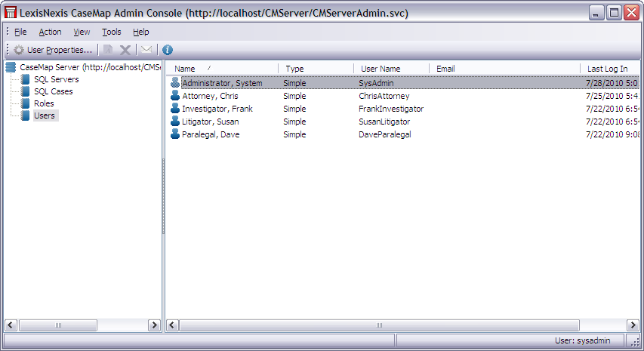Screen dimensions: 644x351
Task: Close the Admin Console window
Action: point(632,13)
